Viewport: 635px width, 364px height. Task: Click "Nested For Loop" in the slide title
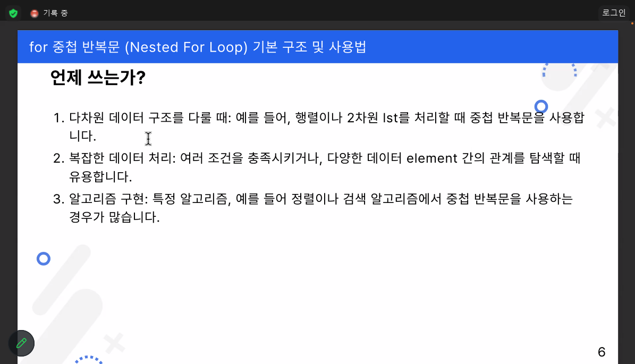[187, 47]
